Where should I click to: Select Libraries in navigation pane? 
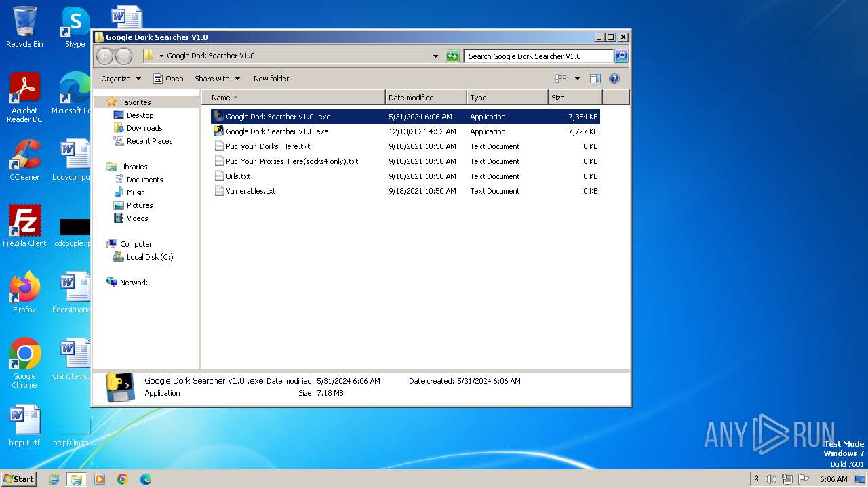pos(134,167)
